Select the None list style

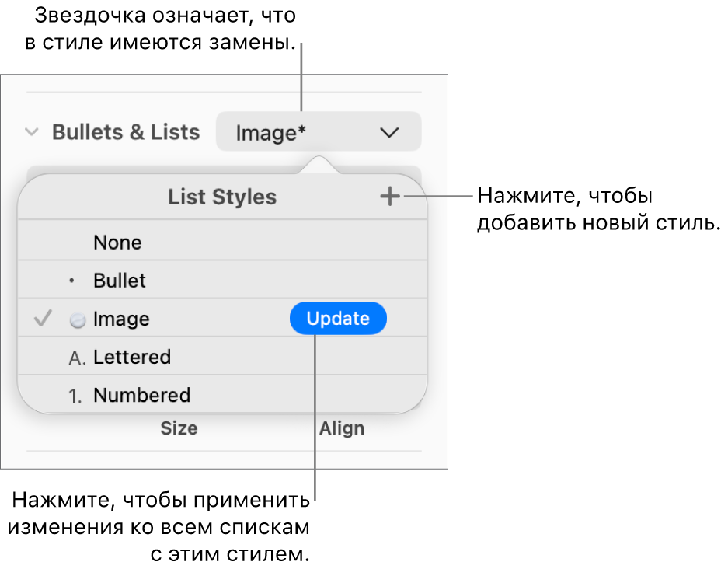(117, 243)
